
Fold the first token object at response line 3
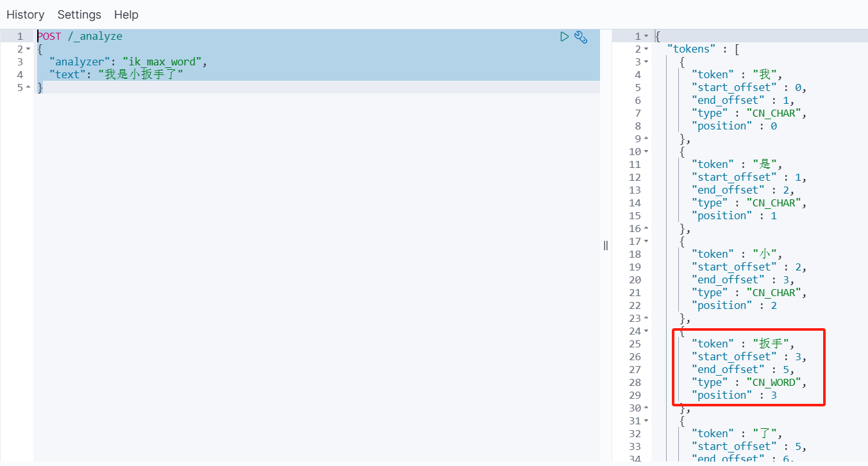coord(646,62)
